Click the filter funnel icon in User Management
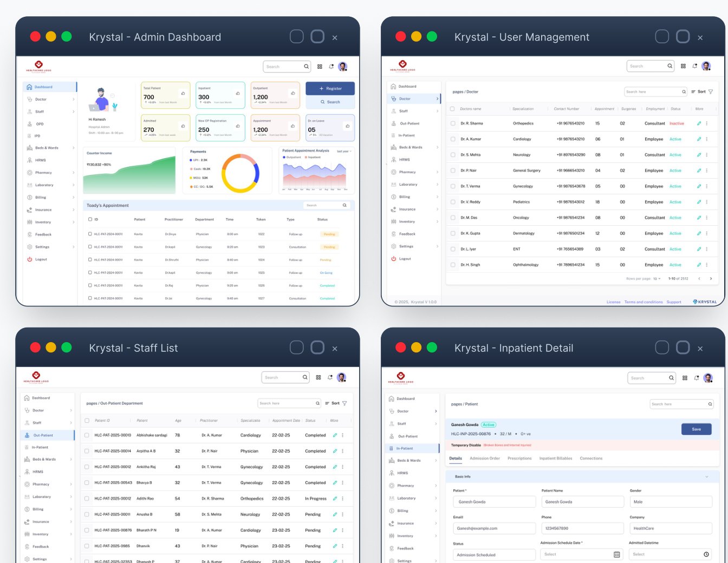The image size is (728, 563). coord(711,91)
